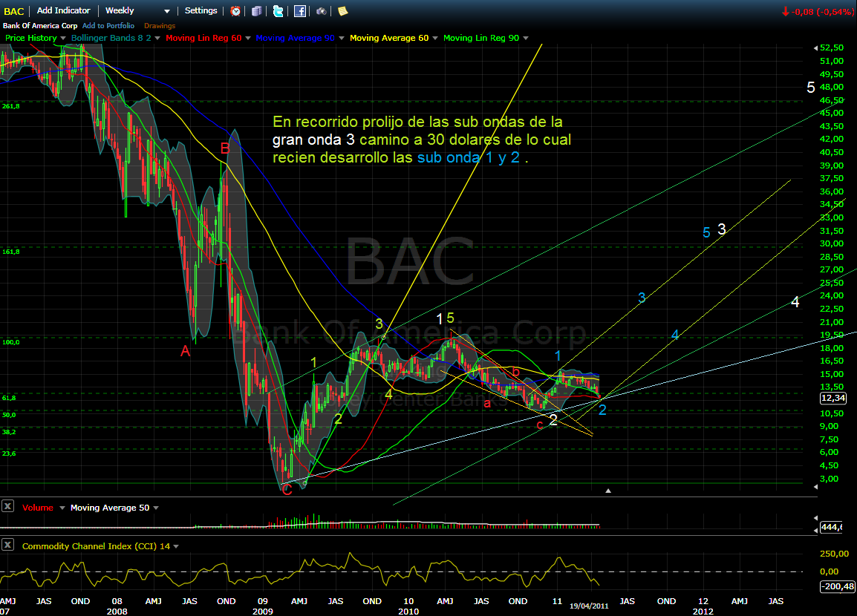
Task: Click the camera snapshot icon
Action: point(322,11)
